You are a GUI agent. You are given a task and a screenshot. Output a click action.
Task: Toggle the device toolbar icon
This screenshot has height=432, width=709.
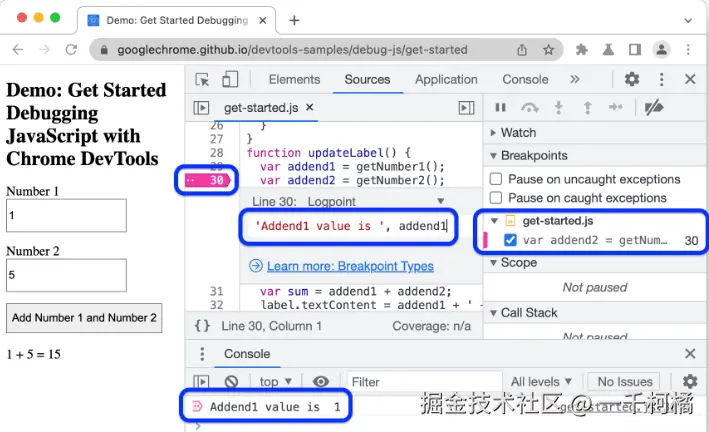(230, 80)
